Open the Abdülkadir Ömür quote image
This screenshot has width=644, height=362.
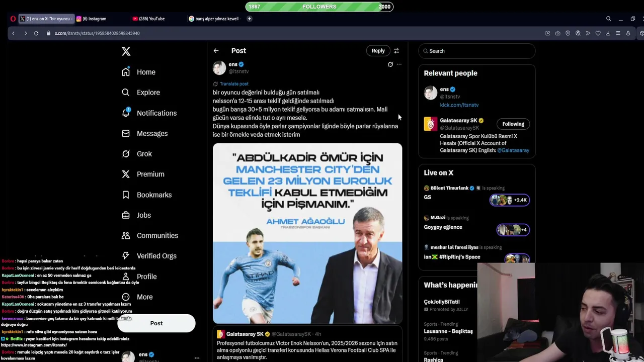point(307,233)
